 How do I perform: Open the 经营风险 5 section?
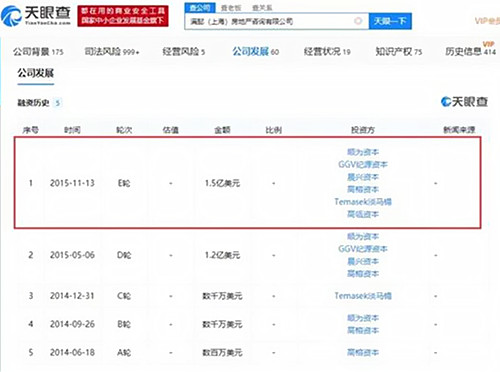184,52
